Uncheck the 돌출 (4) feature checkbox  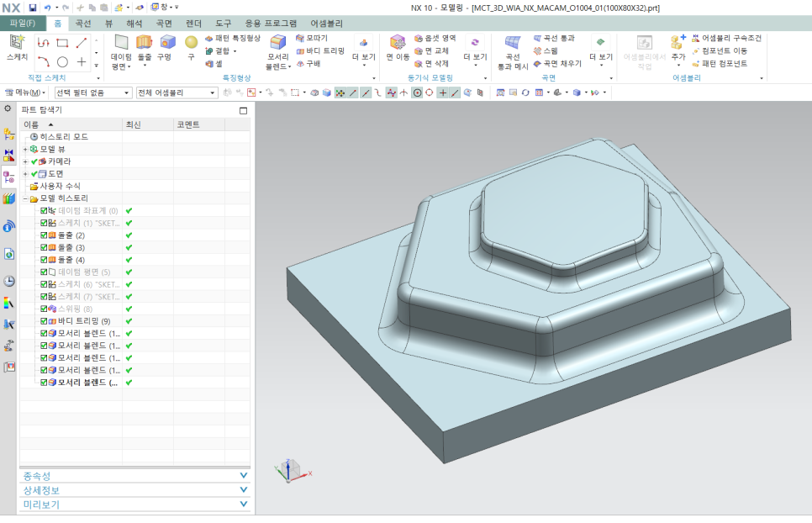tap(44, 260)
